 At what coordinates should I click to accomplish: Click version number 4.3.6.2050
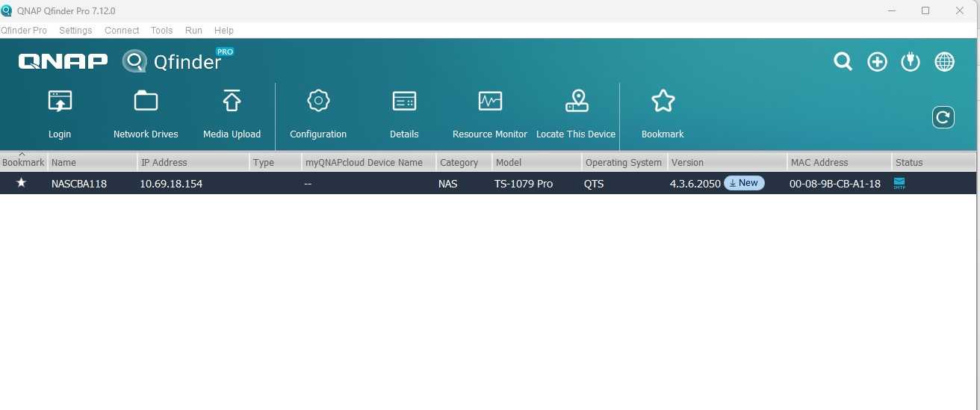[x=695, y=184]
